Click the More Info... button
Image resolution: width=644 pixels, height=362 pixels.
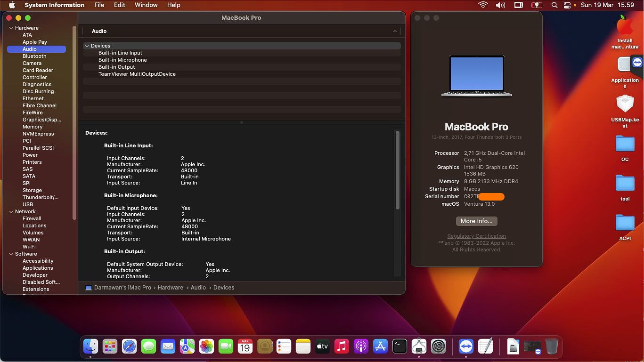(x=476, y=221)
